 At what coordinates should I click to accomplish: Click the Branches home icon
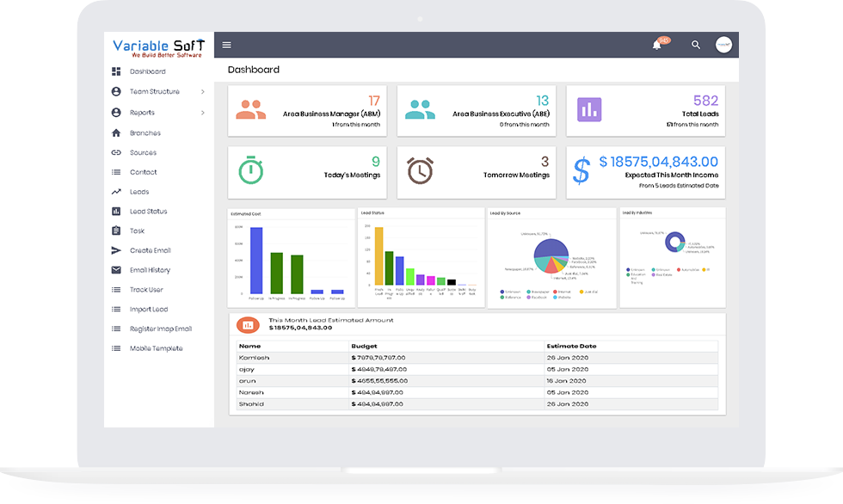click(x=116, y=132)
